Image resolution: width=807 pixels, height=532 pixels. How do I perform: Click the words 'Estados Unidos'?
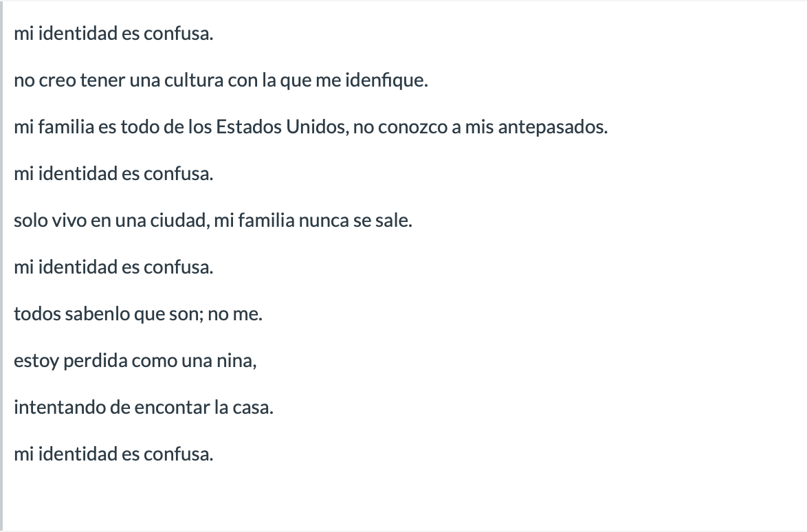[x=280, y=127]
